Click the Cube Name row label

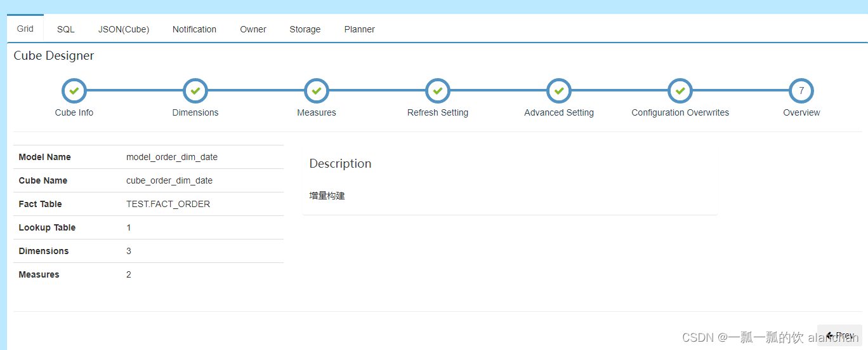[x=43, y=180]
